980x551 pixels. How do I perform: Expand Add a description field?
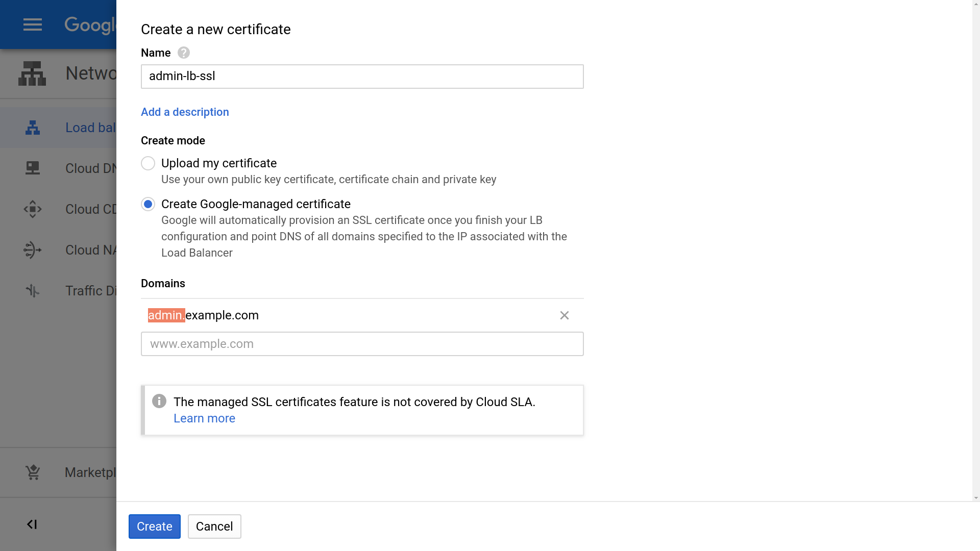[x=185, y=112]
